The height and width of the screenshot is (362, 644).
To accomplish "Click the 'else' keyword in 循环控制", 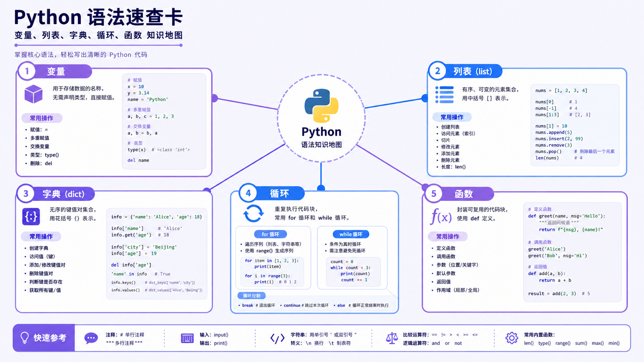I will pos(341,305).
